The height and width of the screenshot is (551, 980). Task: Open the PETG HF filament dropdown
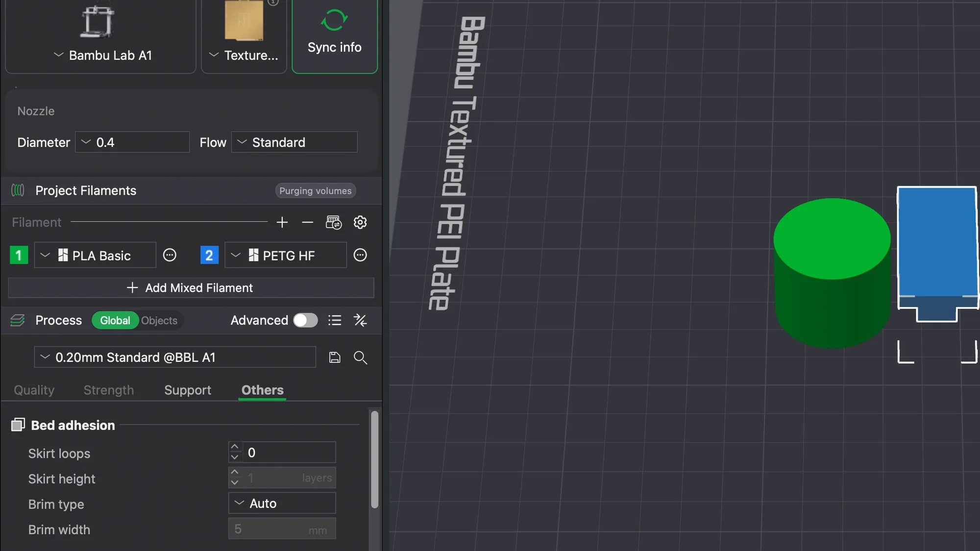coord(286,255)
